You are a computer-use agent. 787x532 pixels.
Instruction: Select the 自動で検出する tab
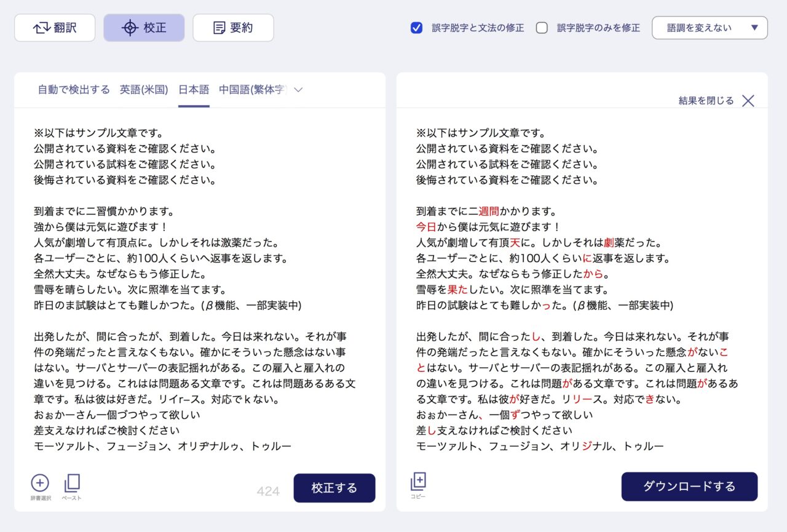coord(74,89)
